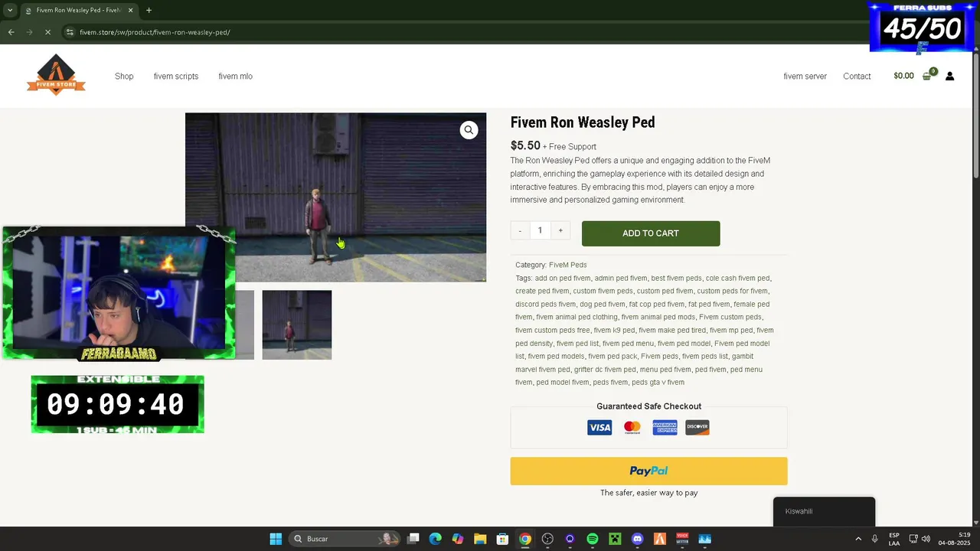This screenshot has height=551, width=980.
Task: Stop page loading with the X button
Action: [x=47, y=32]
